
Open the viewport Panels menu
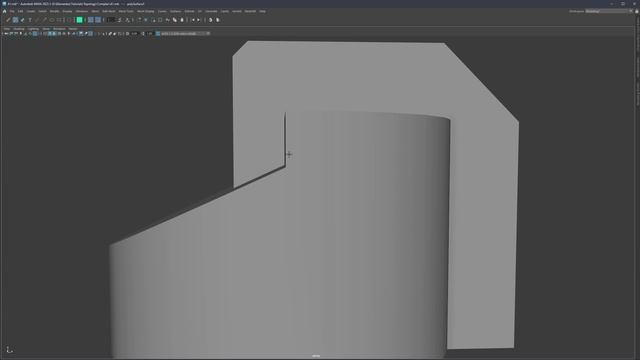73,29
